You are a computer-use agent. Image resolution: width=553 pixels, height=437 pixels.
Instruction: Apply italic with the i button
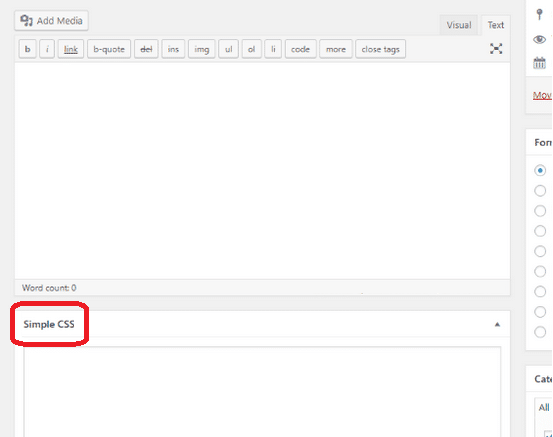click(47, 49)
